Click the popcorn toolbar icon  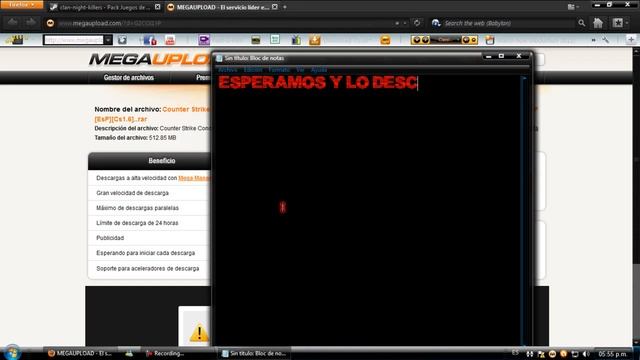(490, 40)
